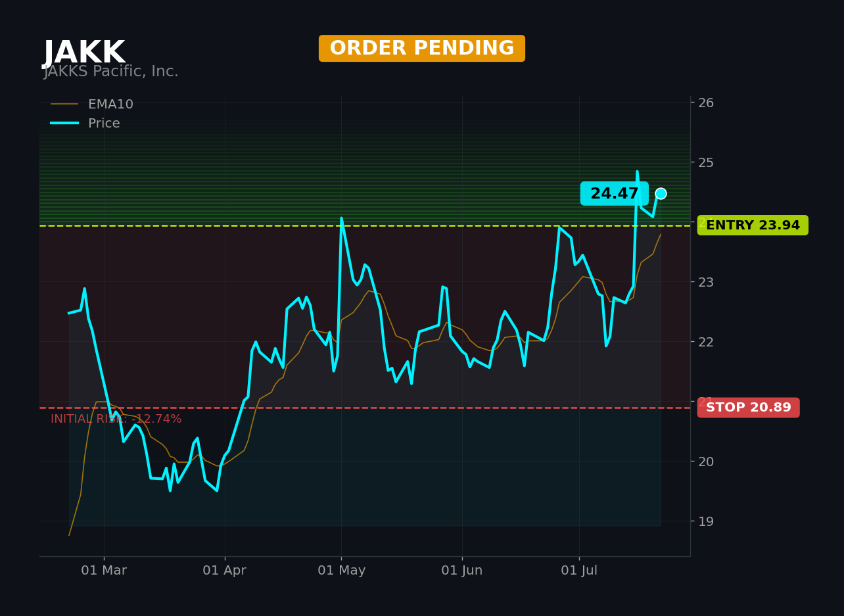Click the JAKK ticker symbol heading
The image size is (844, 616).
[x=84, y=53]
